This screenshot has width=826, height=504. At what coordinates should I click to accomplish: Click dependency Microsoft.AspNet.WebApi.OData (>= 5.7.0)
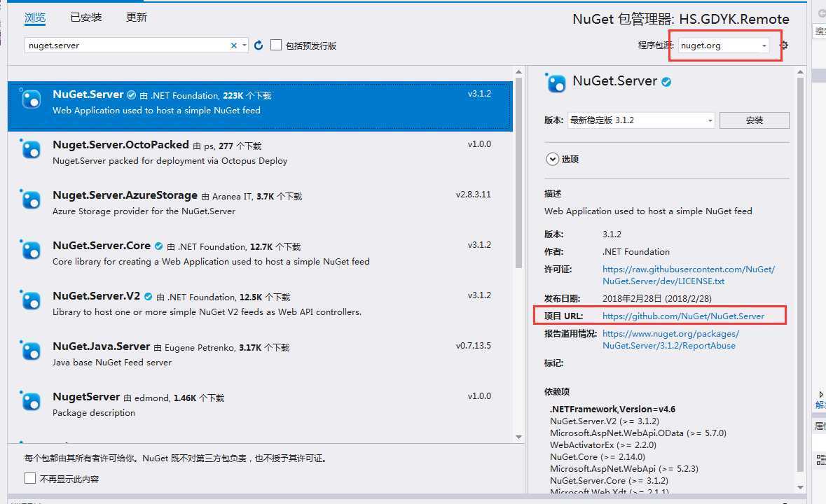638,433
